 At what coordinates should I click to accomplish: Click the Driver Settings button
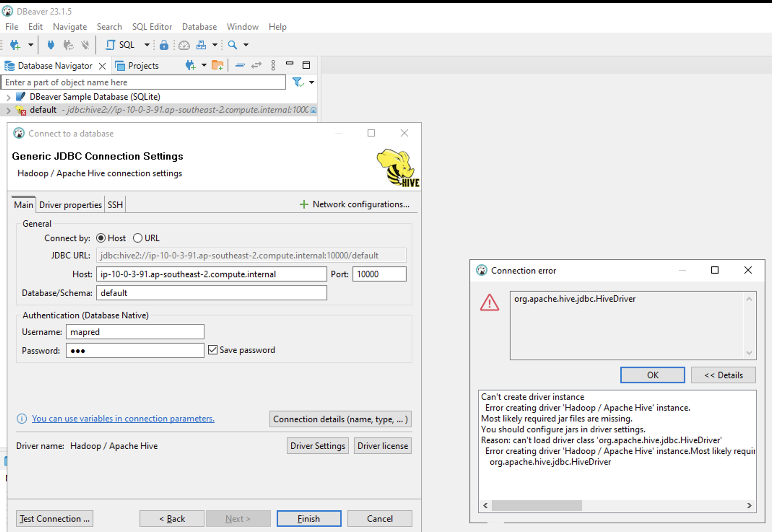[x=317, y=446]
